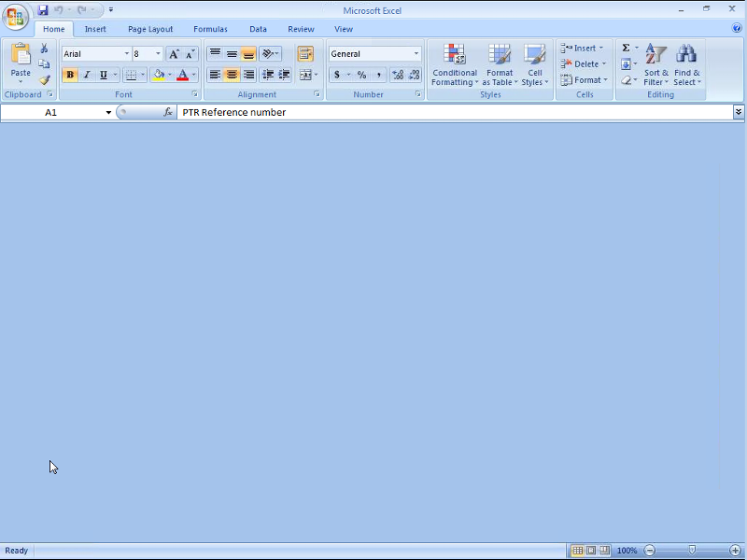
Task: Click the Clear eraser icon
Action: point(626,80)
